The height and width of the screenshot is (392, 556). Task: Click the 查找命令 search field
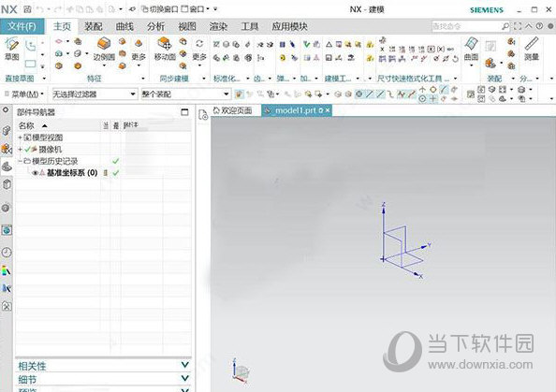[466, 26]
